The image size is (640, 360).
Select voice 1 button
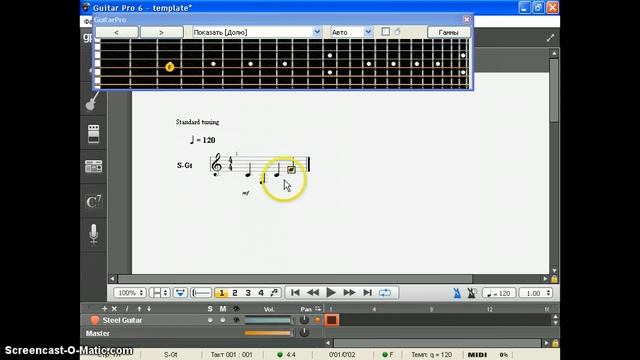pyautogui.click(x=221, y=293)
